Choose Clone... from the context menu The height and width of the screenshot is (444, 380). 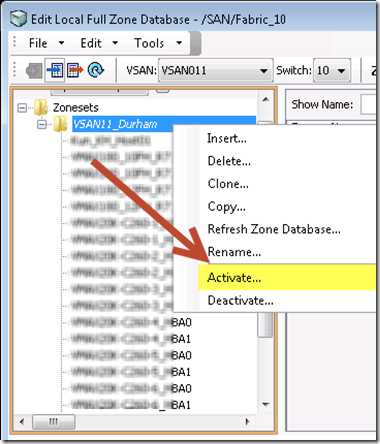coord(228,184)
